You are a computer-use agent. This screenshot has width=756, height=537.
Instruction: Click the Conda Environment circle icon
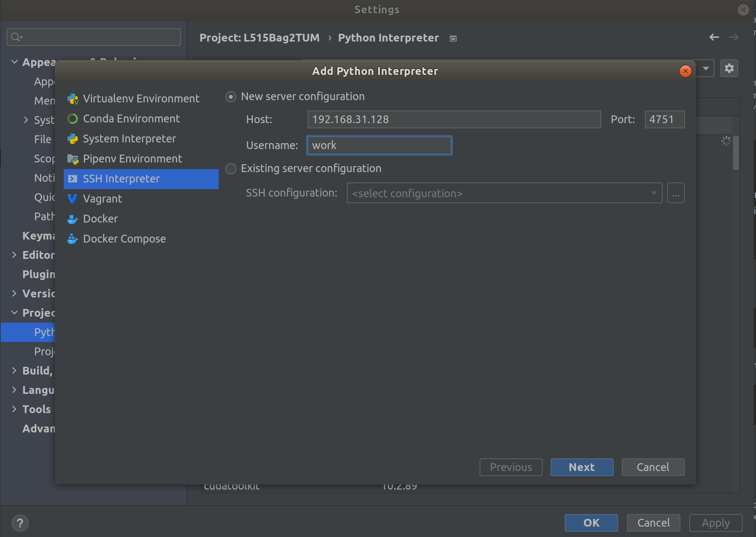pyautogui.click(x=73, y=119)
